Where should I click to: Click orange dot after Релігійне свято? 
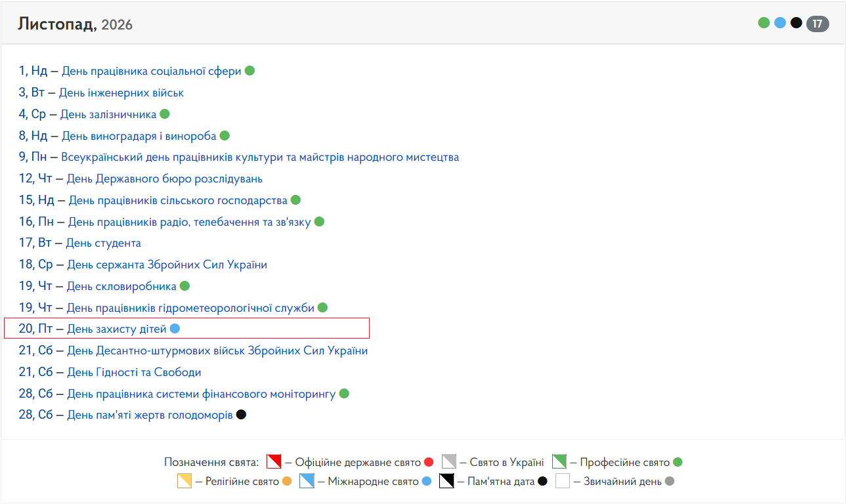[x=287, y=481]
